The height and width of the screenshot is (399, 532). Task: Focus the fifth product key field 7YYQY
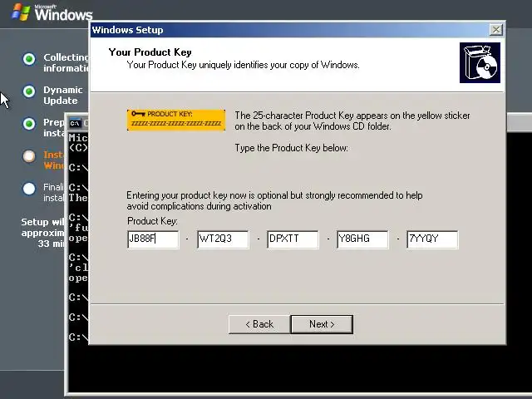[x=432, y=239]
